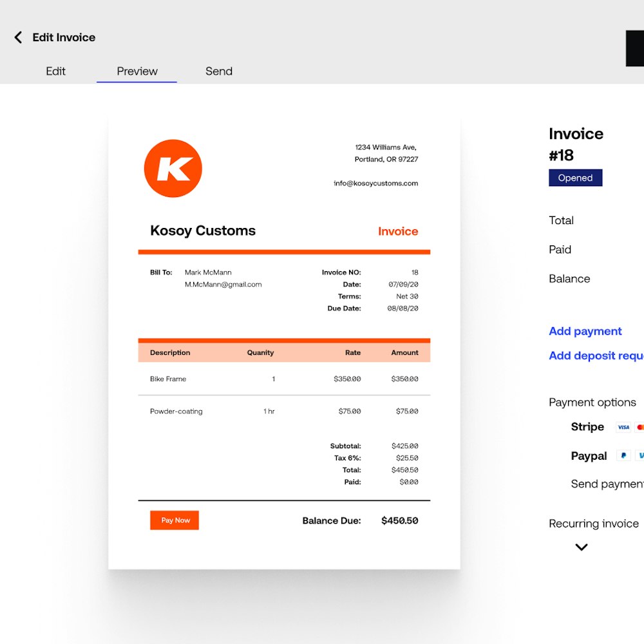Click the Visa card icon next to Stripe

(x=623, y=427)
